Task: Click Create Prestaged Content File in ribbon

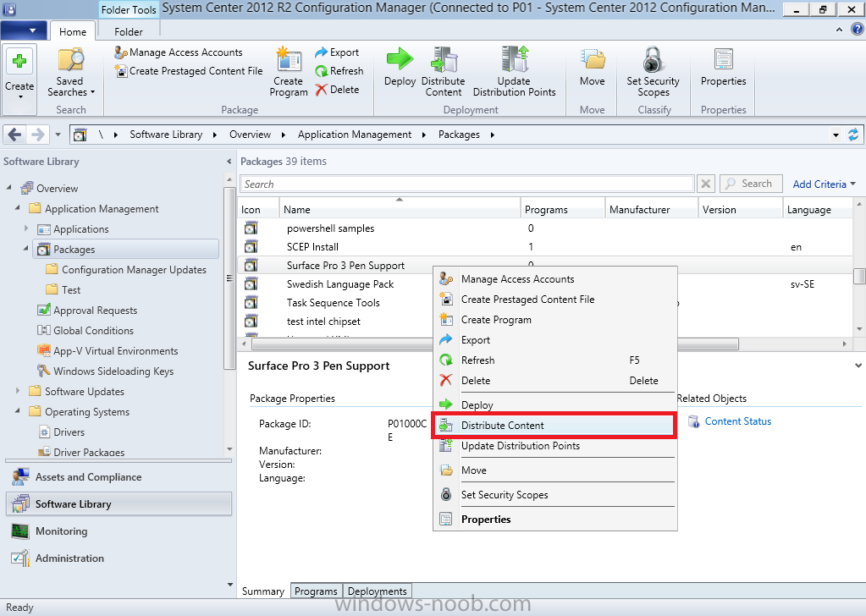Action: [188, 70]
